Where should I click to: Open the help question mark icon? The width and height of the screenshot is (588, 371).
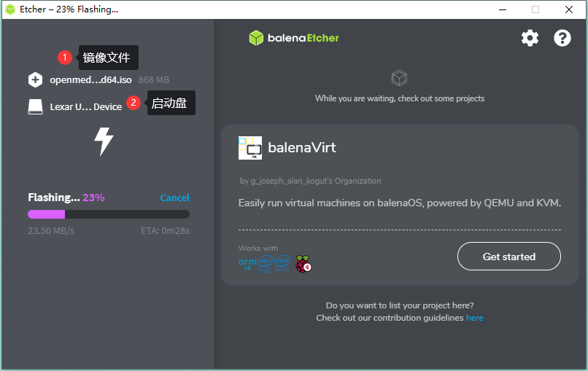(x=562, y=38)
